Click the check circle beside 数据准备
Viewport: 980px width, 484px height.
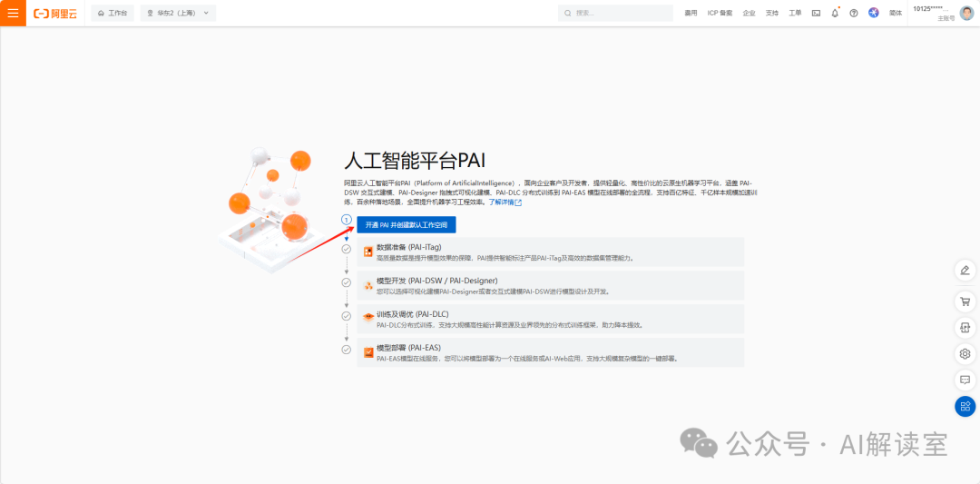tap(347, 249)
